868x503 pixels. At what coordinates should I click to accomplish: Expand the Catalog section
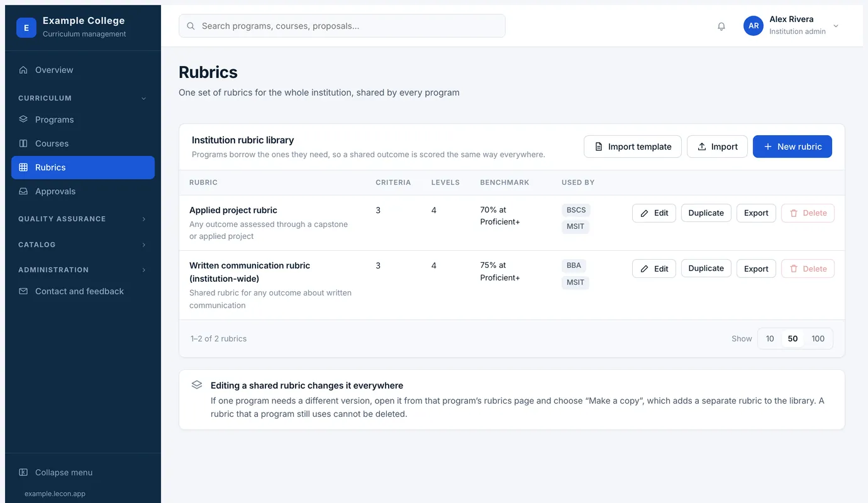(143, 245)
